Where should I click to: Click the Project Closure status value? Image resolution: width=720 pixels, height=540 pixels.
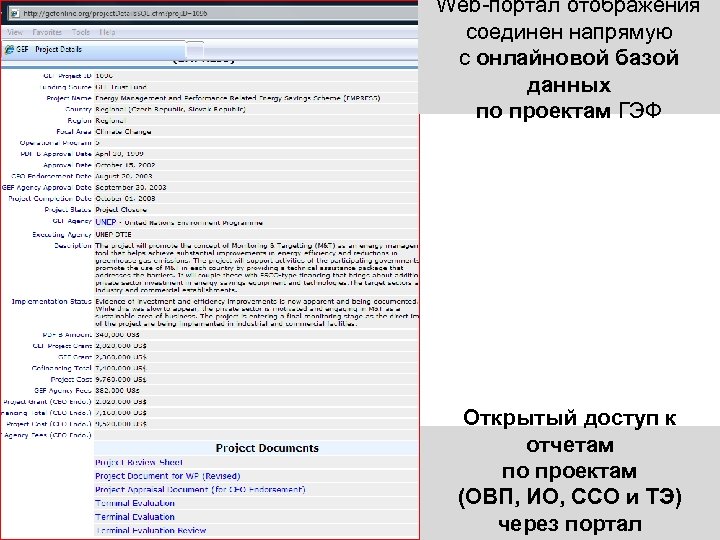click(121, 210)
